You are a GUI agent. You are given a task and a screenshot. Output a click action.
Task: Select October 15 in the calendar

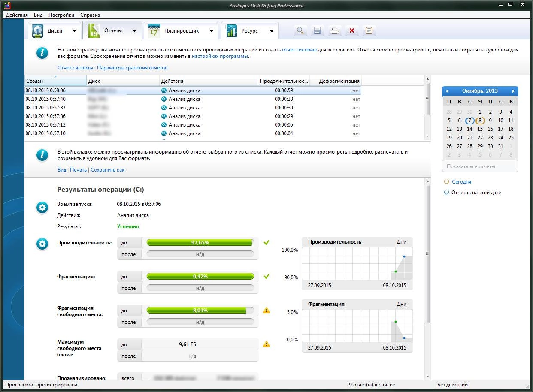480,129
